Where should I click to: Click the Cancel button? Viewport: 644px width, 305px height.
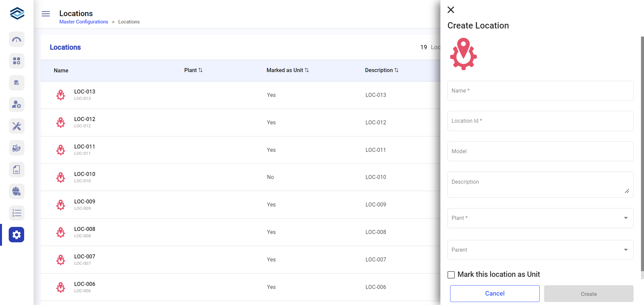coord(494,294)
